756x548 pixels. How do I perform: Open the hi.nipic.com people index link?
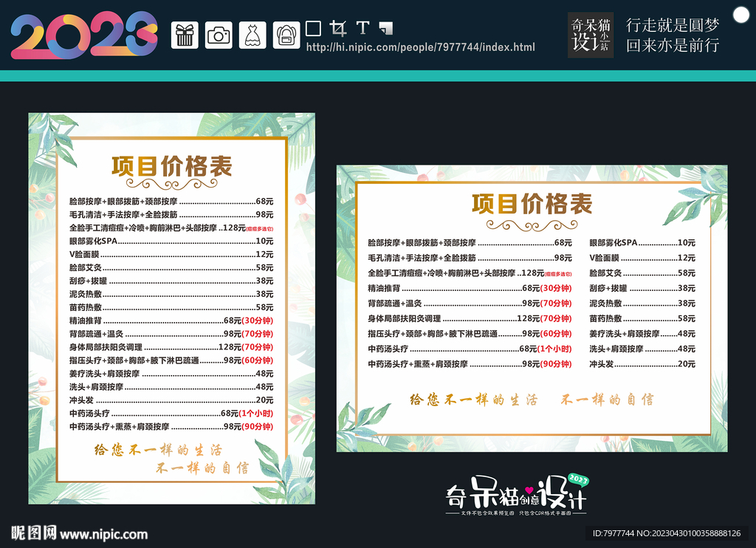(x=420, y=47)
